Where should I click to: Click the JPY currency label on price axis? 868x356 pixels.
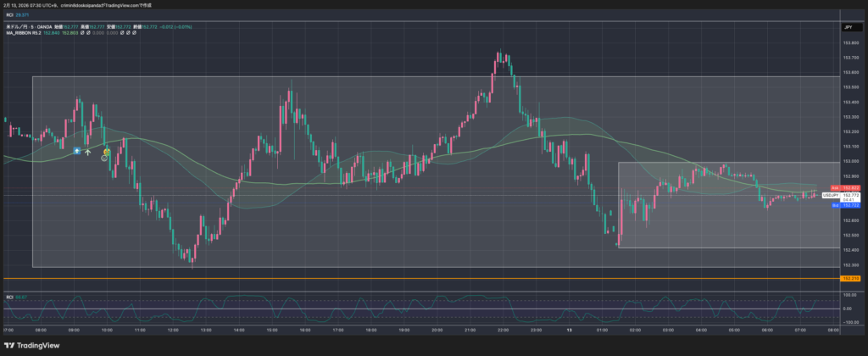[847, 27]
